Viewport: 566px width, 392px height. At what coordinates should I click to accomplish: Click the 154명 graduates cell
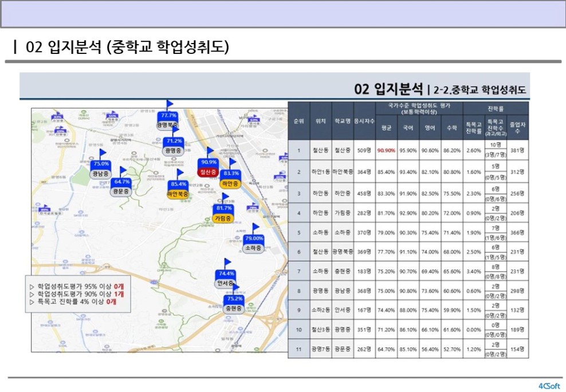517,349
